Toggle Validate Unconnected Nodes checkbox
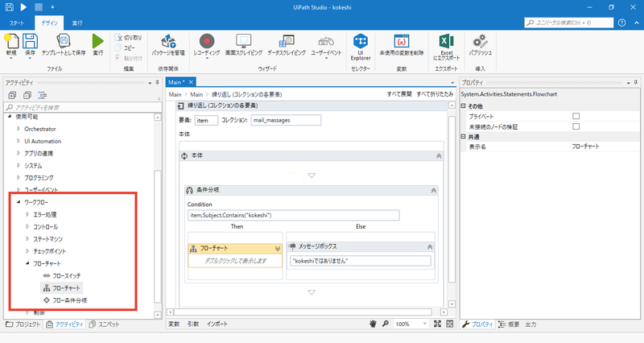This screenshot has width=644, height=343. (x=576, y=126)
